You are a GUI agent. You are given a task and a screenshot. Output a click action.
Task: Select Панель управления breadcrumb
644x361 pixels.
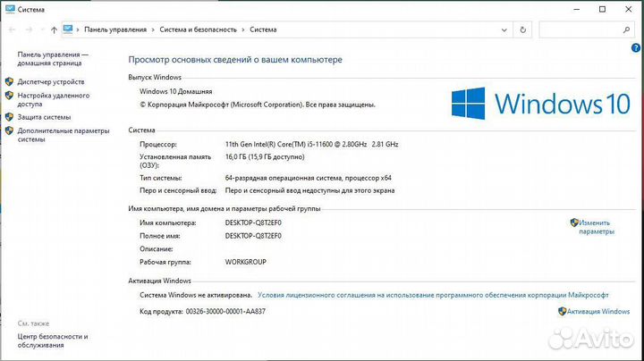click(115, 29)
